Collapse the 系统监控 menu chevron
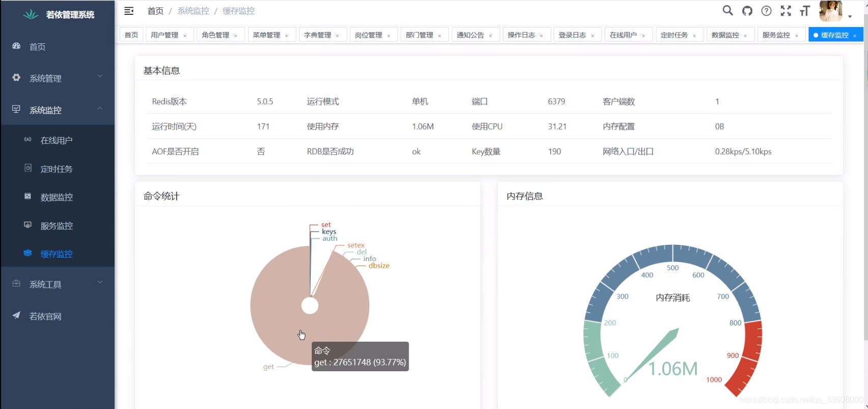This screenshot has width=868, height=409. pos(100,108)
